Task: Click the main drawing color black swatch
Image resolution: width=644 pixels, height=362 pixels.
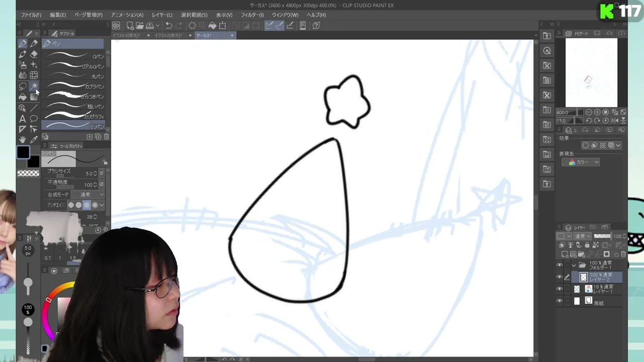Action: point(23,152)
